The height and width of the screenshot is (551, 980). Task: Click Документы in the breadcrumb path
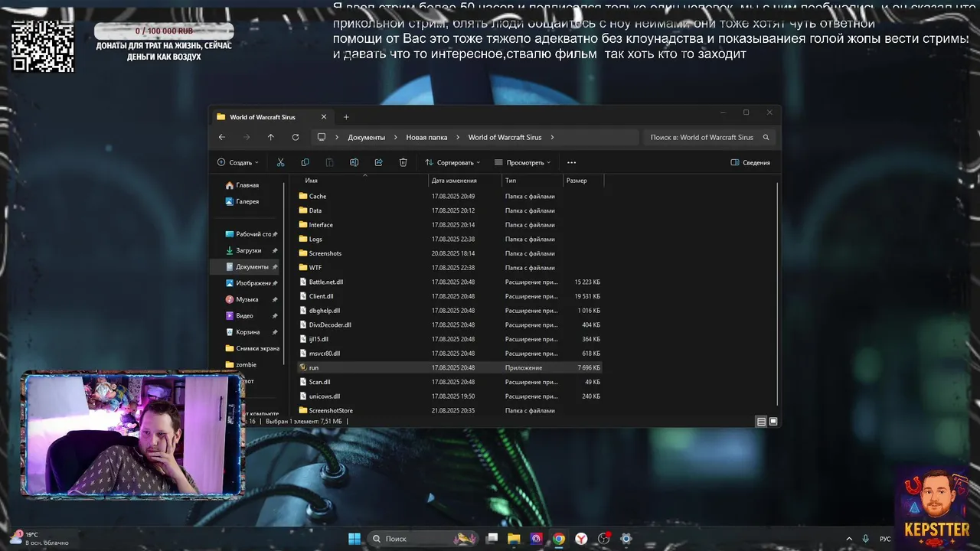click(x=367, y=137)
